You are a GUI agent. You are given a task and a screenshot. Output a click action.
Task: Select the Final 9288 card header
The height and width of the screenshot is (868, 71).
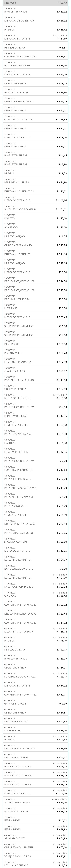[35, 2]
